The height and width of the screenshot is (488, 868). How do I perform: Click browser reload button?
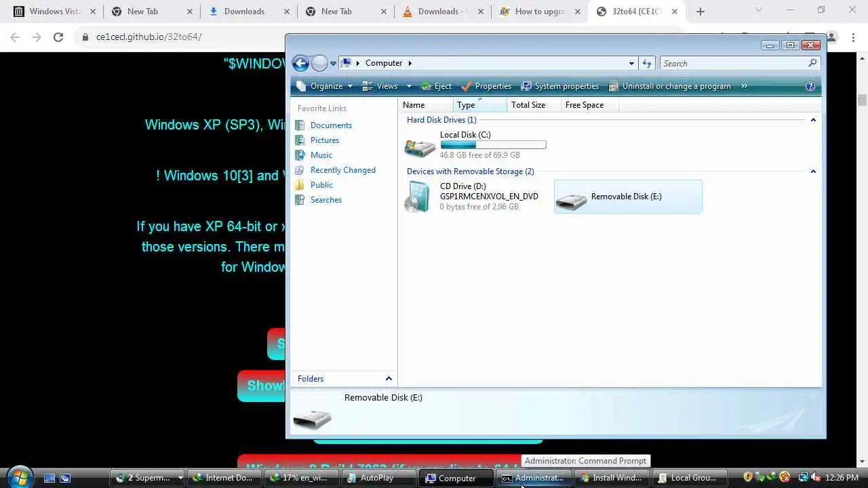(x=58, y=37)
